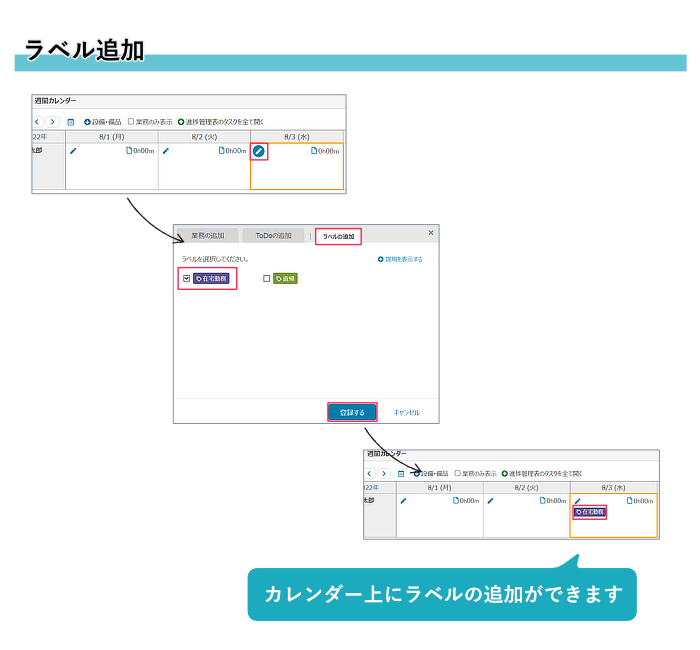
Task: Click the green 直帰 label tag in the dialog
Action: [285, 279]
